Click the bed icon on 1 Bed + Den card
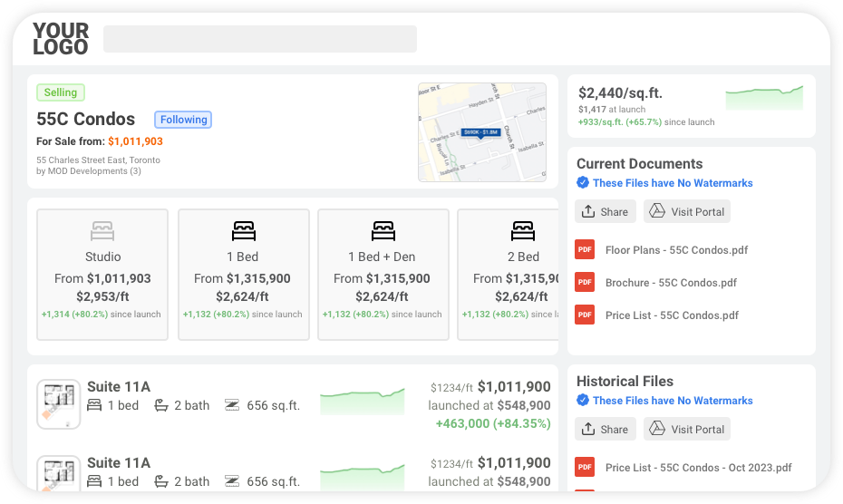 383,230
